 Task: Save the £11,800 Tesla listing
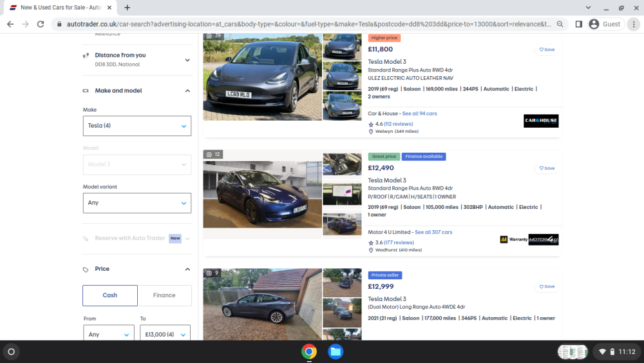[547, 50]
